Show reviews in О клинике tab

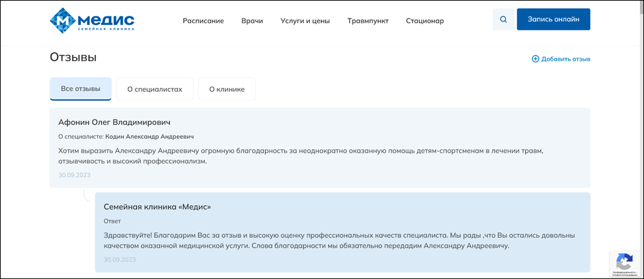[x=227, y=89]
